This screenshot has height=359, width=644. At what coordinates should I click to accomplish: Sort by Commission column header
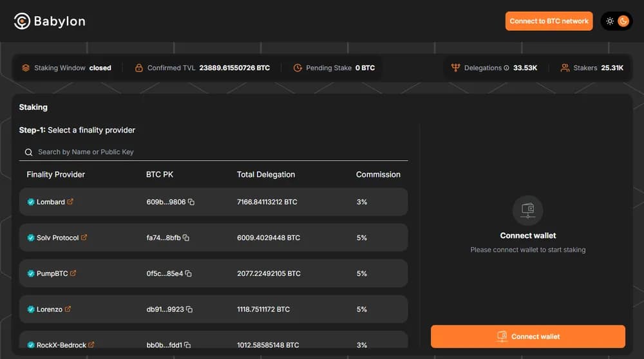coord(378,174)
